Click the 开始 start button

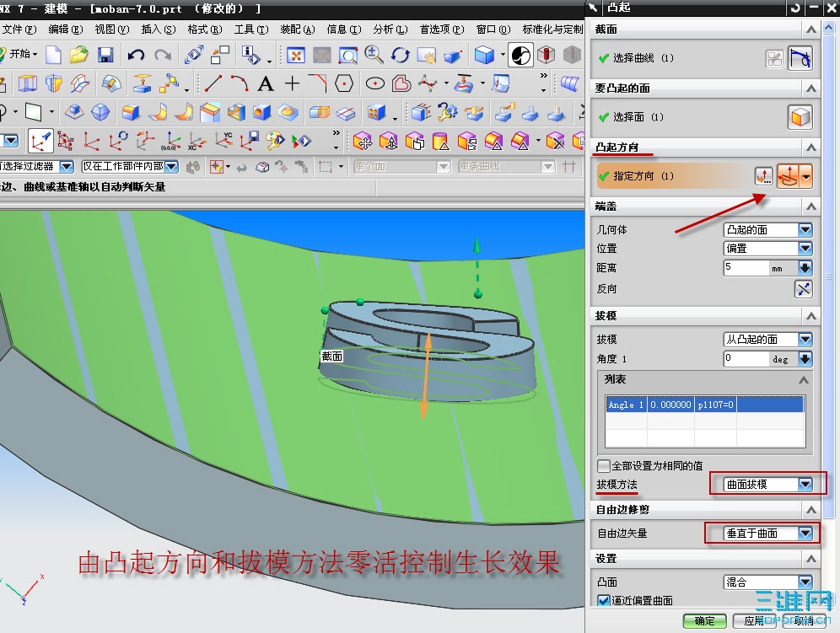tap(20, 54)
